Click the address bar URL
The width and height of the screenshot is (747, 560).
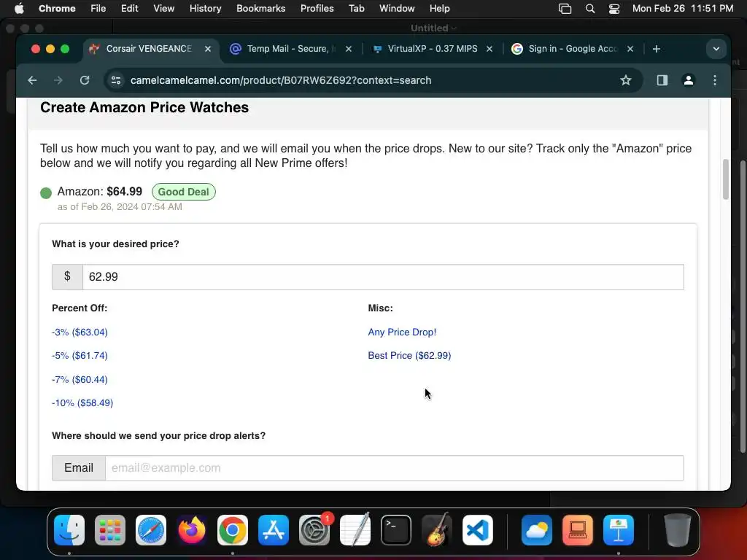point(281,80)
